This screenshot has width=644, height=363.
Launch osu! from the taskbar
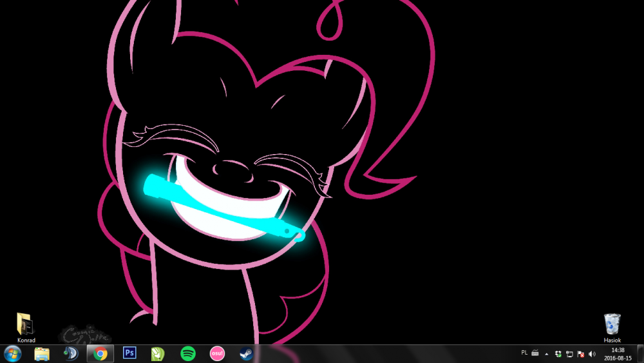pos(217,353)
